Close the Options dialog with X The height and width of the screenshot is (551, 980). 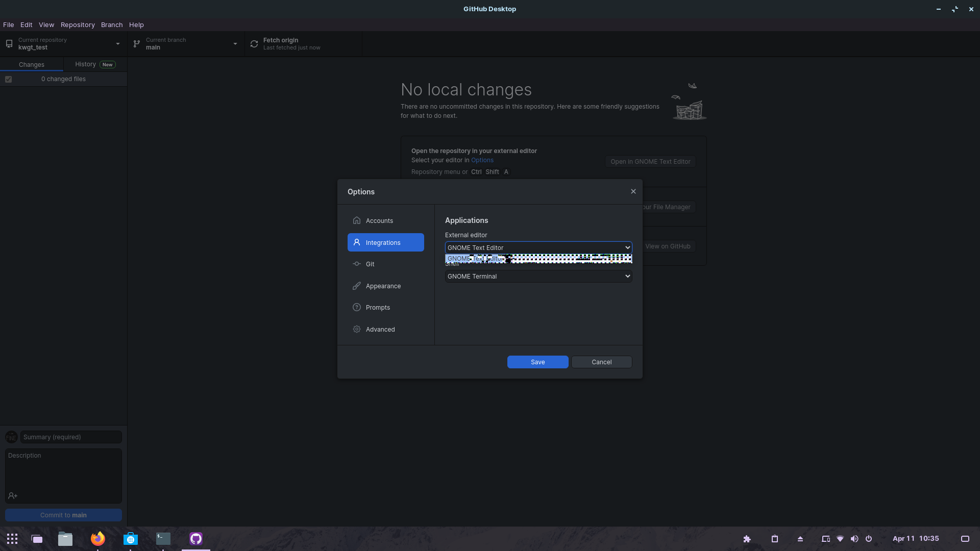633,191
